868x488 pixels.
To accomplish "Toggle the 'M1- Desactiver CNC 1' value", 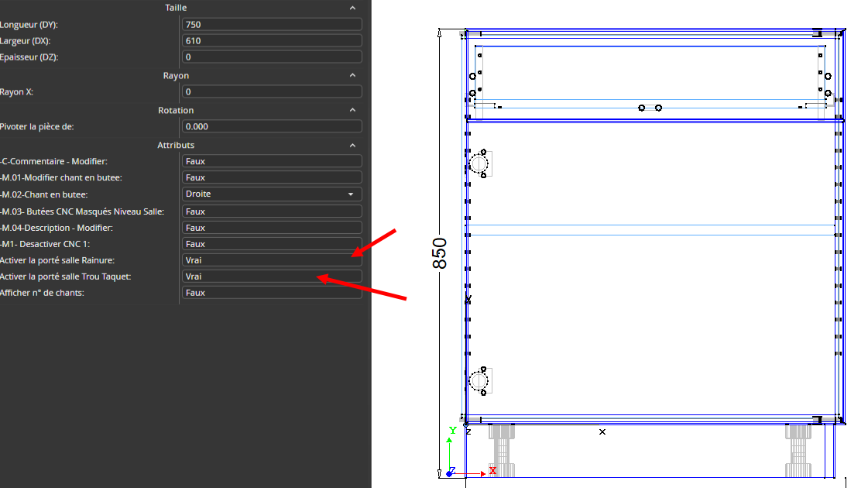I will pyautogui.click(x=272, y=244).
